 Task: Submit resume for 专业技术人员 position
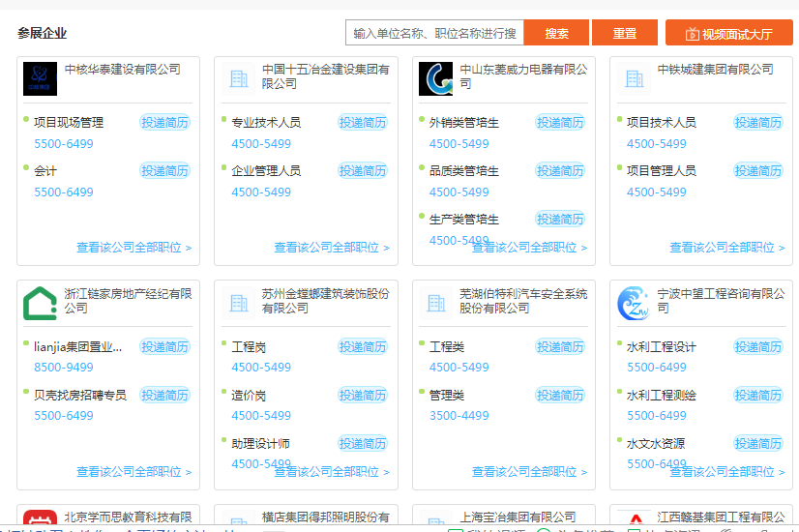click(x=362, y=123)
